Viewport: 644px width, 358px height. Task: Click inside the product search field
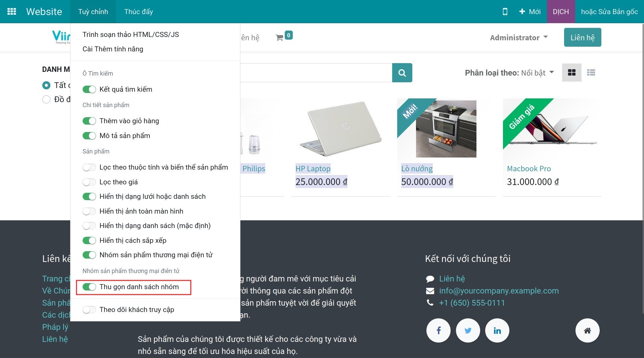[x=316, y=73]
